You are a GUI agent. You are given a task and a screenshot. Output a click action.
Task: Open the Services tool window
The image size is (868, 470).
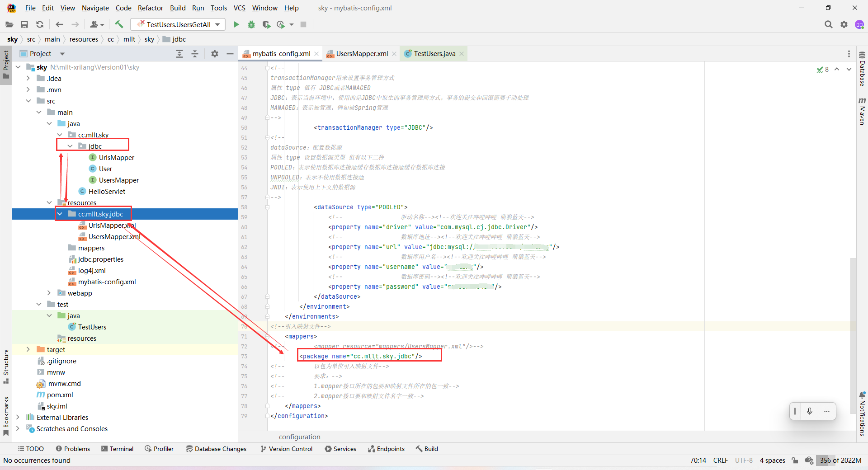click(340, 449)
